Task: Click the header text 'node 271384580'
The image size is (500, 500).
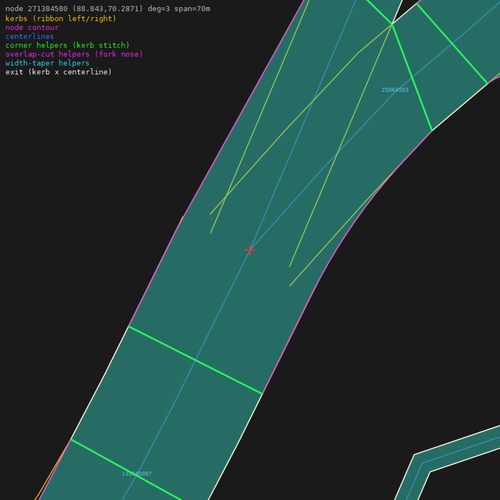Action: click(x=36, y=9)
